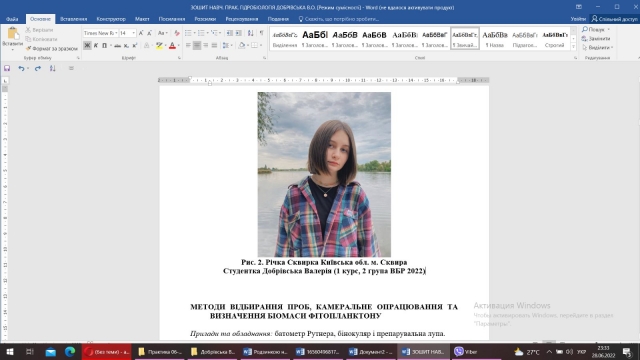Apply red font color
This screenshot has height=360, width=640.
click(x=172, y=45)
